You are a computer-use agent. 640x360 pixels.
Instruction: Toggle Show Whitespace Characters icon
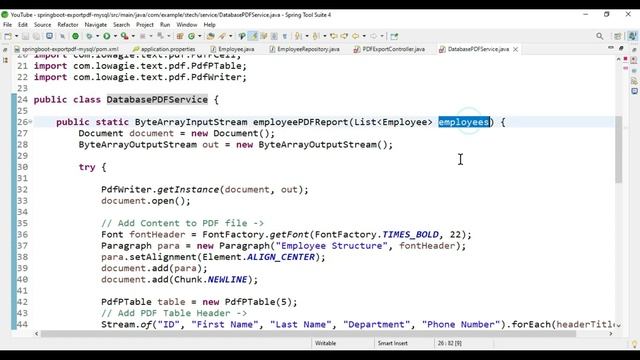[284, 36]
